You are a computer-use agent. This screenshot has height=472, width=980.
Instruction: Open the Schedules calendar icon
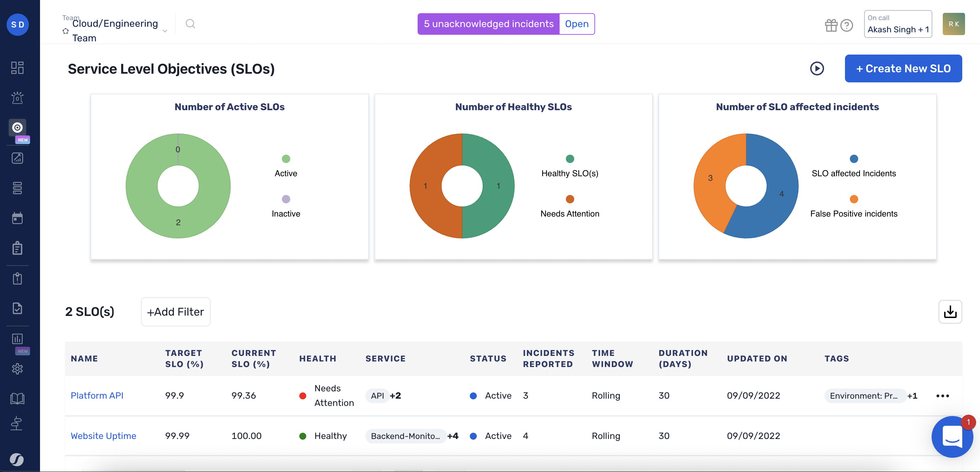[x=17, y=218]
